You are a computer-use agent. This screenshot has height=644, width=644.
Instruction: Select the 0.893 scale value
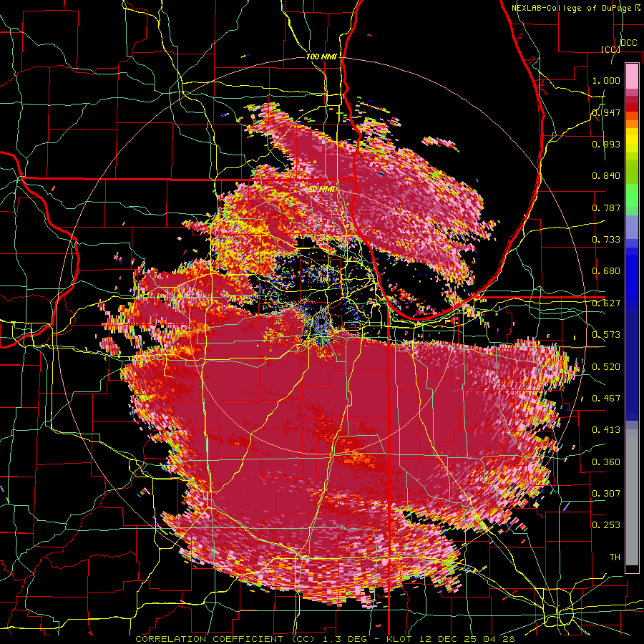click(606, 144)
